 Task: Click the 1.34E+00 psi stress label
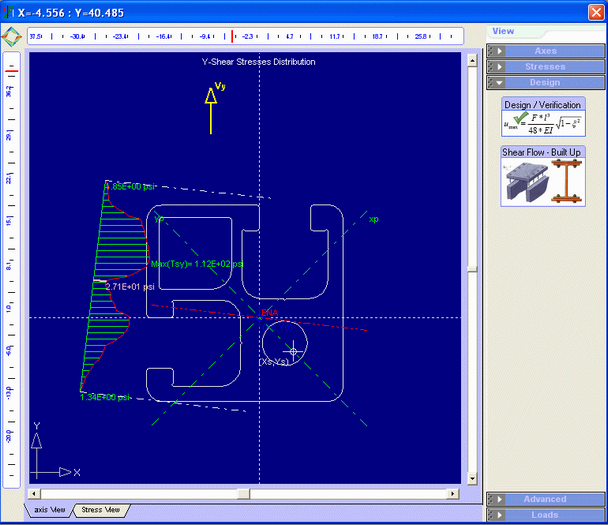click(x=105, y=397)
